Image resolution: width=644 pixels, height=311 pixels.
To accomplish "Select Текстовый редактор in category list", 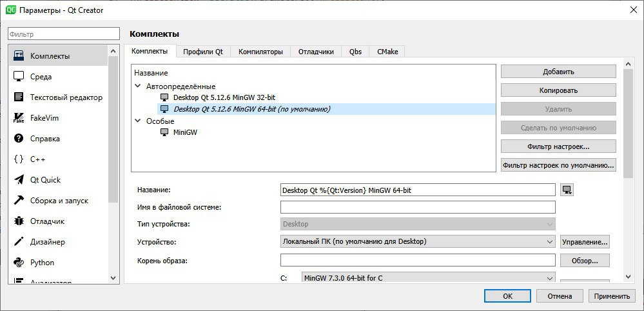I will (58, 97).
